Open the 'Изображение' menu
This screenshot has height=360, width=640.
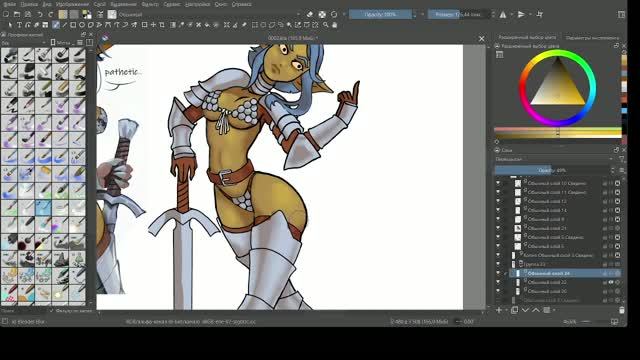(72, 4)
